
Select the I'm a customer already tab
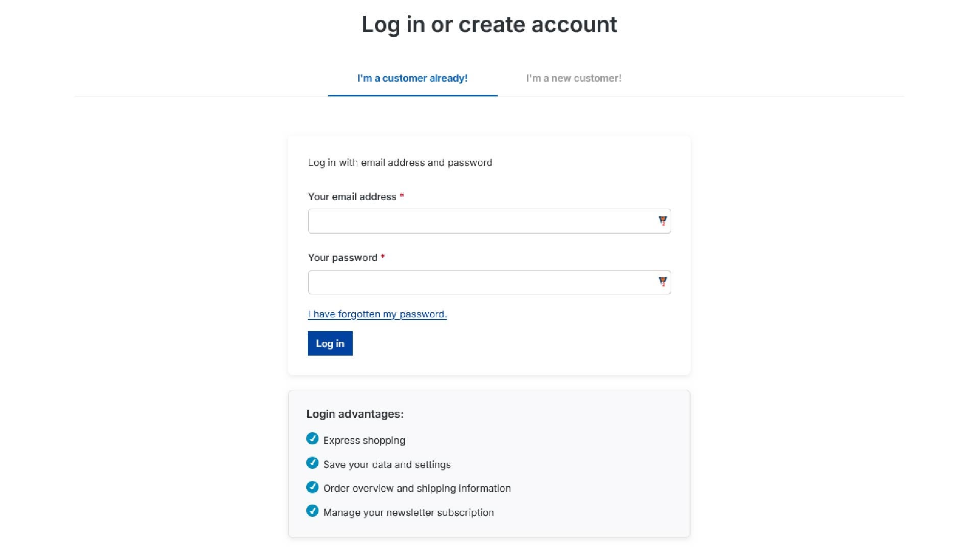pos(412,78)
